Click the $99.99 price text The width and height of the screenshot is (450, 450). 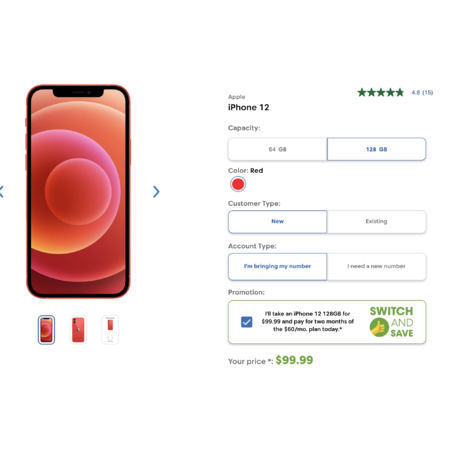point(294,360)
